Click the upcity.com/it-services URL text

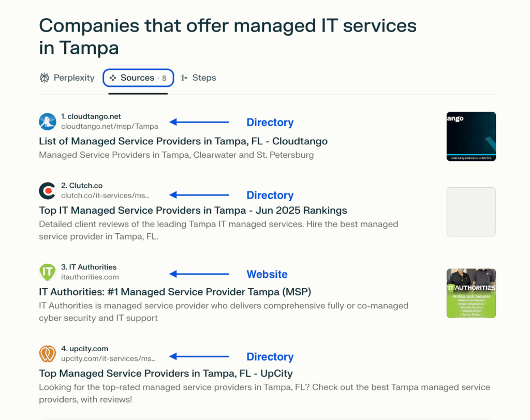point(108,358)
